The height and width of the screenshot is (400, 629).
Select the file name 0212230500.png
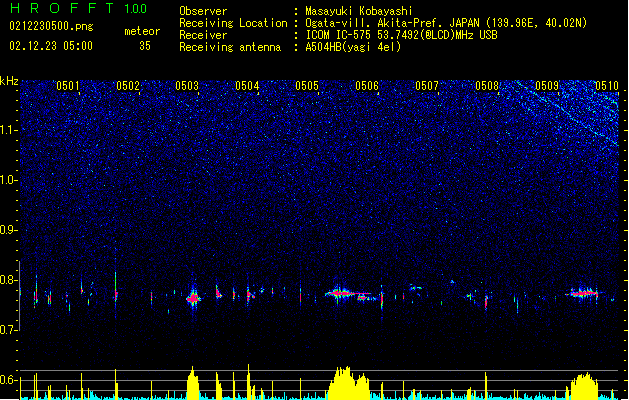click(51, 26)
